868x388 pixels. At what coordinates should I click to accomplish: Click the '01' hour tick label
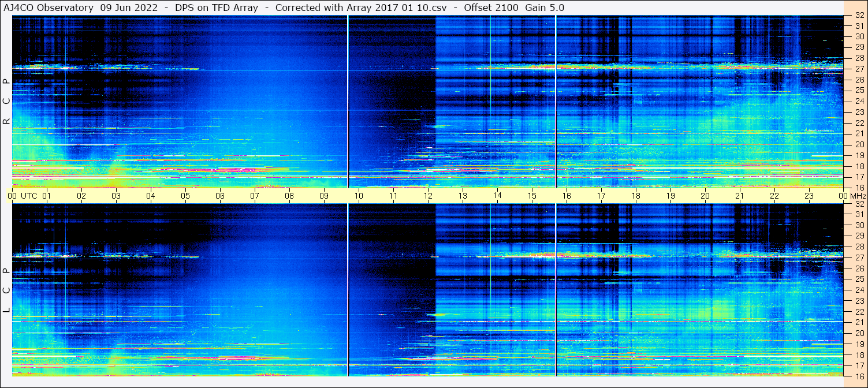point(47,196)
